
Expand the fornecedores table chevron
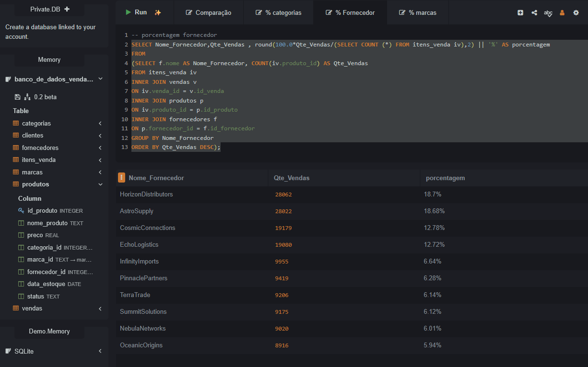pyautogui.click(x=100, y=148)
